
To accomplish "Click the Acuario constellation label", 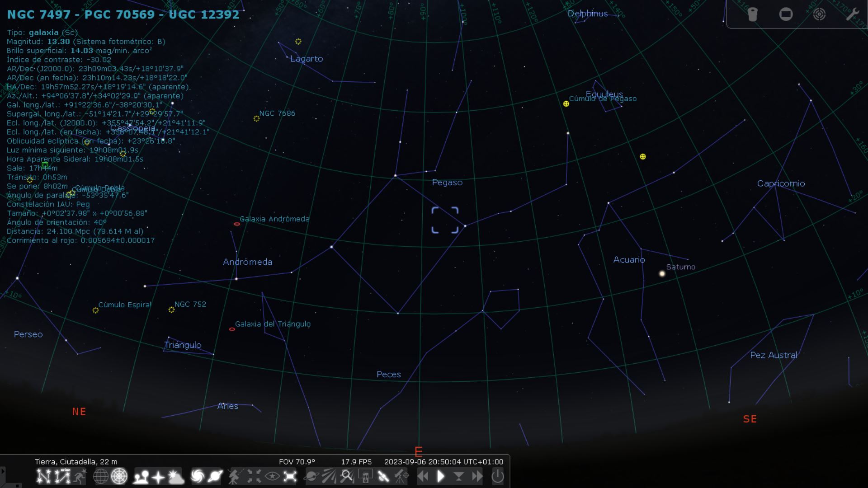I will coord(629,260).
